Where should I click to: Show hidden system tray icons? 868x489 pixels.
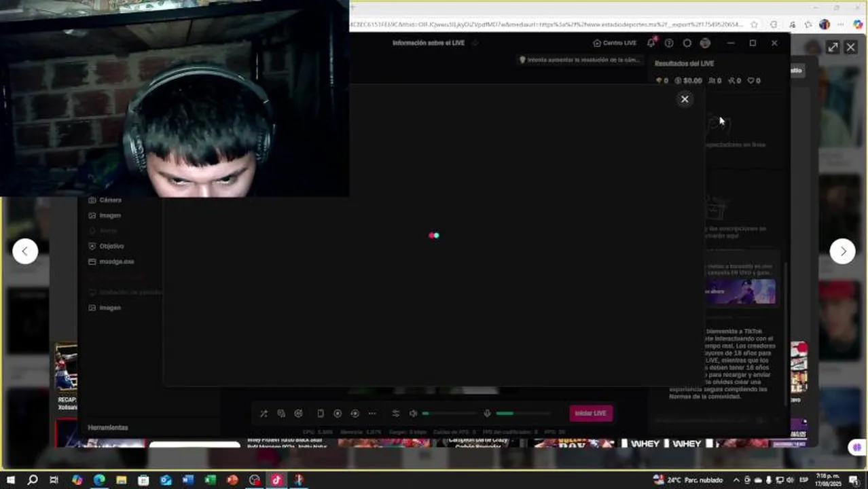click(x=736, y=480)
